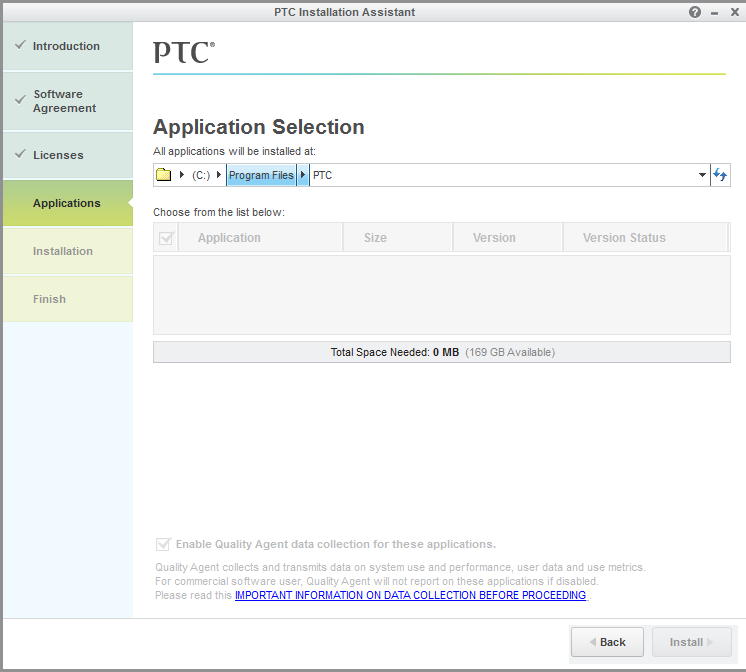Viewport: 746px width, 672px height.
Task: Minimize the PTC Installation Assistant window
Action: coord(714,13)
